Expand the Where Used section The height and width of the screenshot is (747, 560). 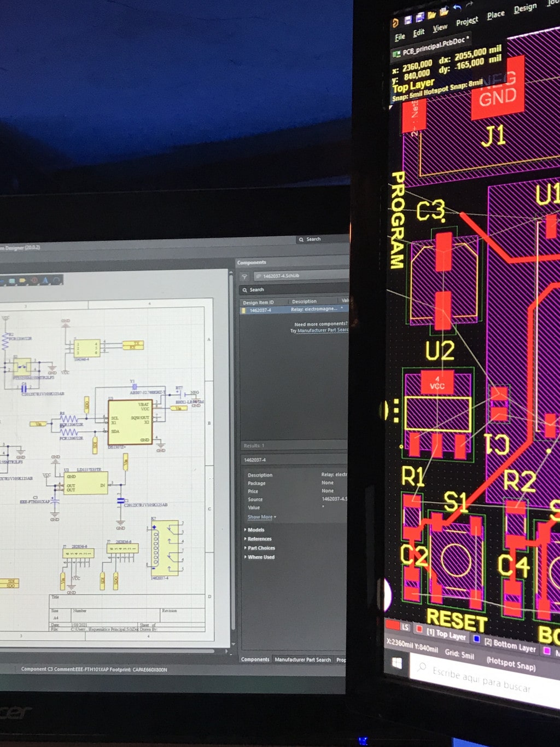261,557
